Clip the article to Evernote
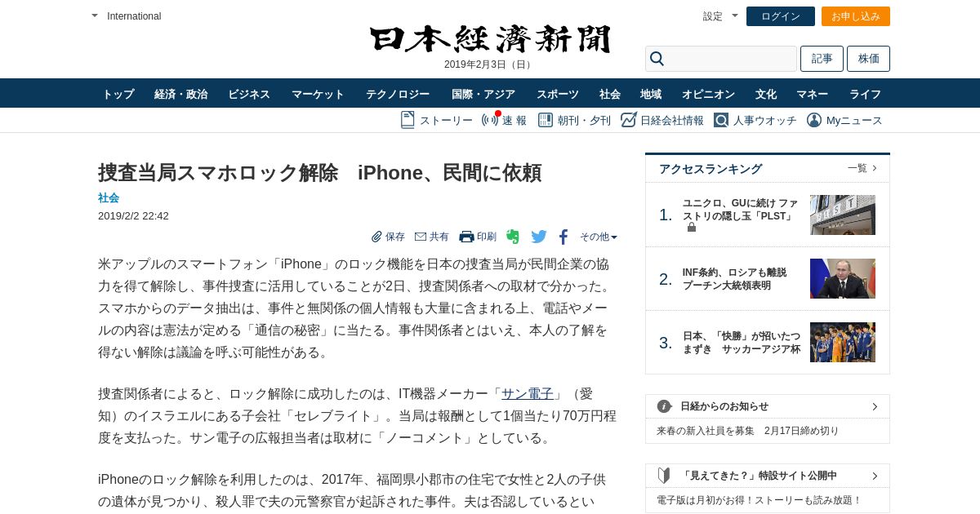980x514 pixels. click(x=513, y=237)
